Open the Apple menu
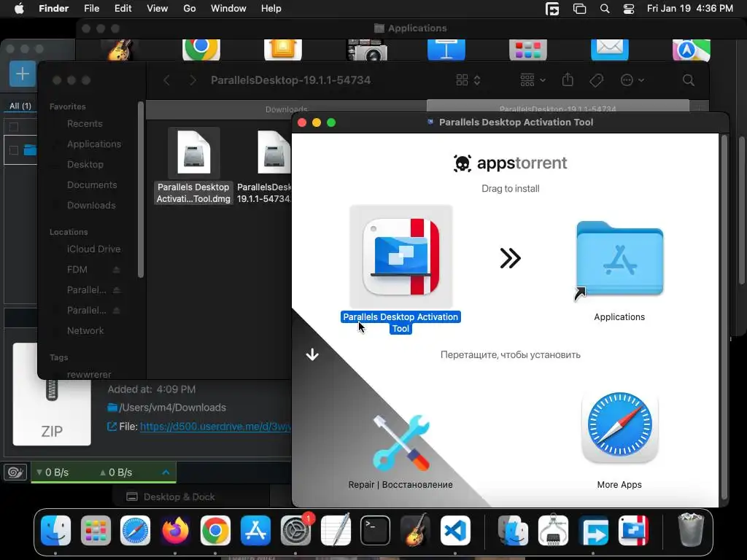The image size is (747, 560). pos(19,9)
